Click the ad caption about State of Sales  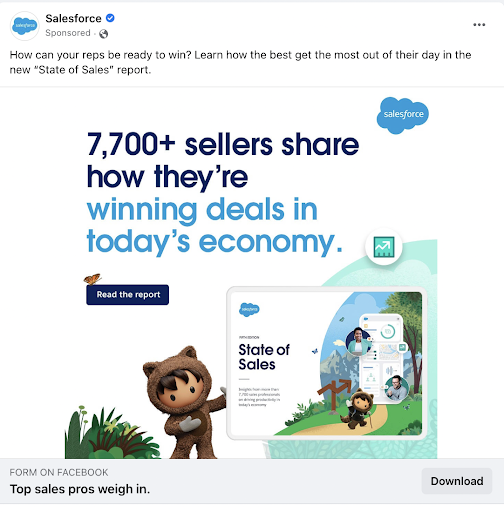point(240,62)
